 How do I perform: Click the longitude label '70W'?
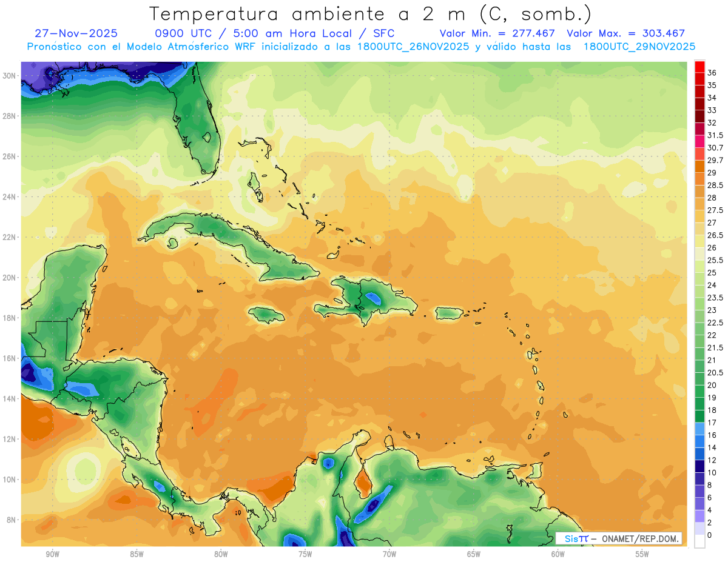point(389,555)
